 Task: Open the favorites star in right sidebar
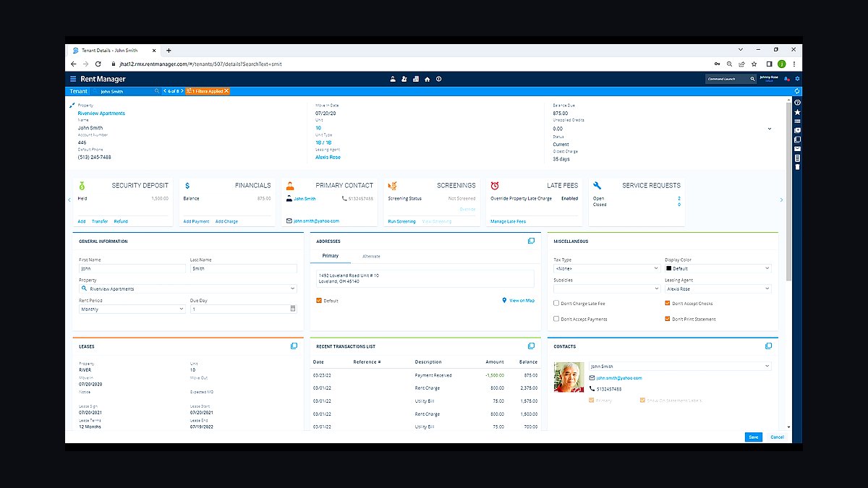point(797,112)
